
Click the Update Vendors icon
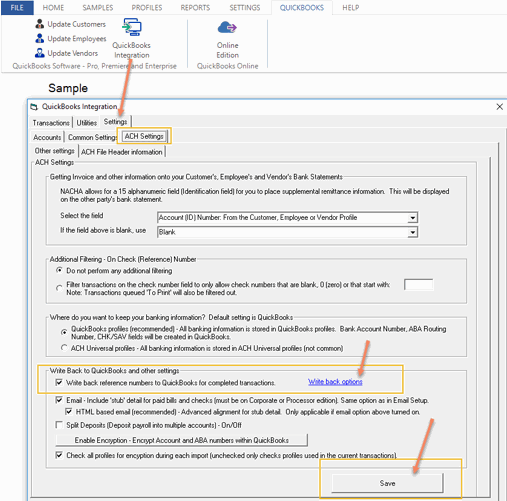[40, 53]
